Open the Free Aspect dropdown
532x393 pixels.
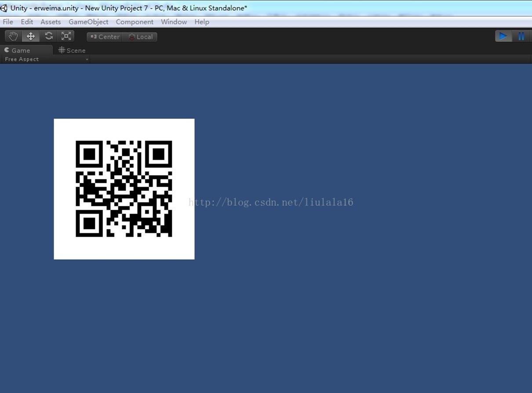[45, 59]
